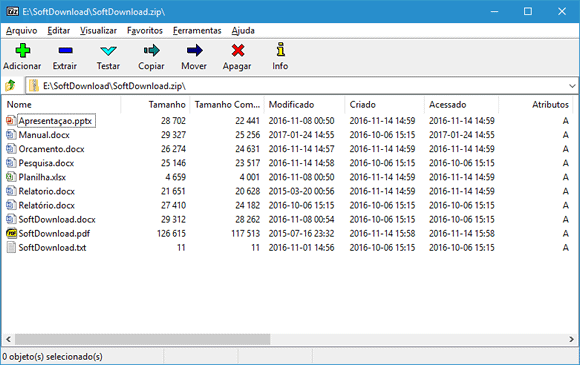Open the Arquivo menu
580x365 pixels.
(21, 31)
